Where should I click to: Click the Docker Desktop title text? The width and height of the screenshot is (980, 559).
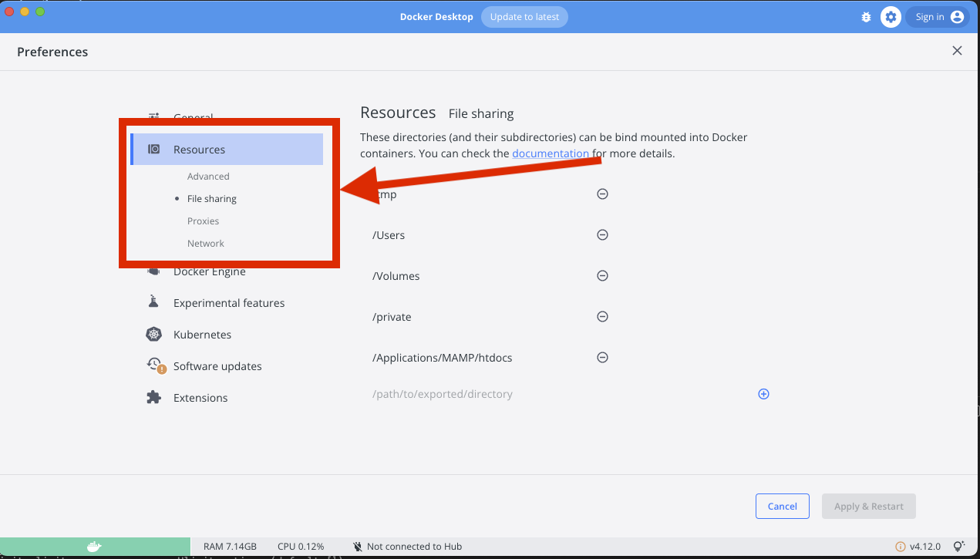[x=436, y=17]
